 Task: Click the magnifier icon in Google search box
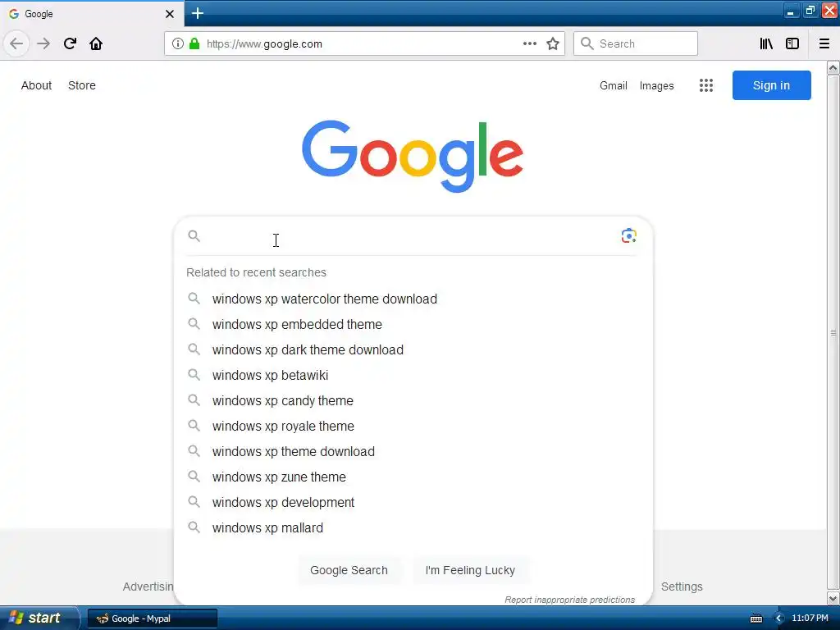(194, 235)
